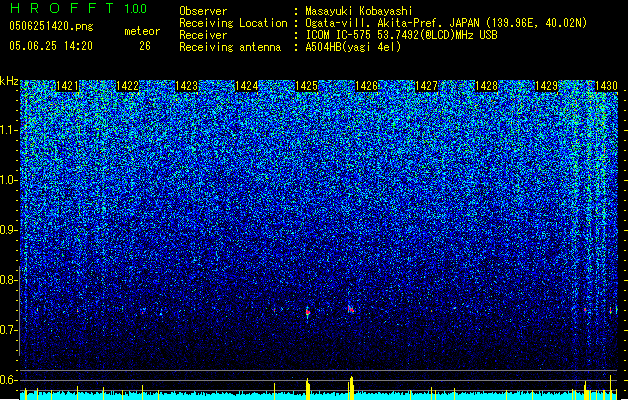The height and width of the screenshot is (400, 629).
Task: Click the 1430 time marker
Action: pyautogui.click(x=606, y=86)
